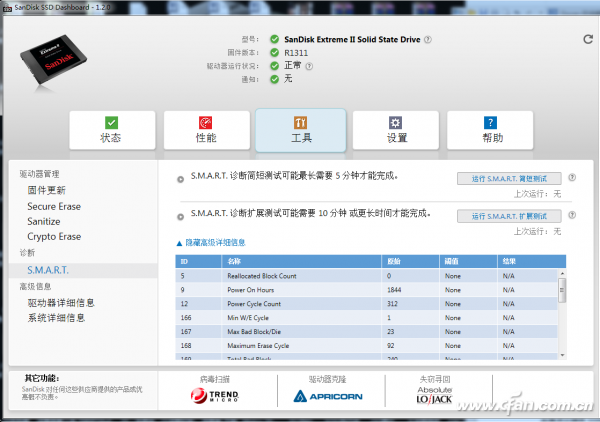Click green check icon beside drive model
600x422 pixels.
click(x=274, y=39)
